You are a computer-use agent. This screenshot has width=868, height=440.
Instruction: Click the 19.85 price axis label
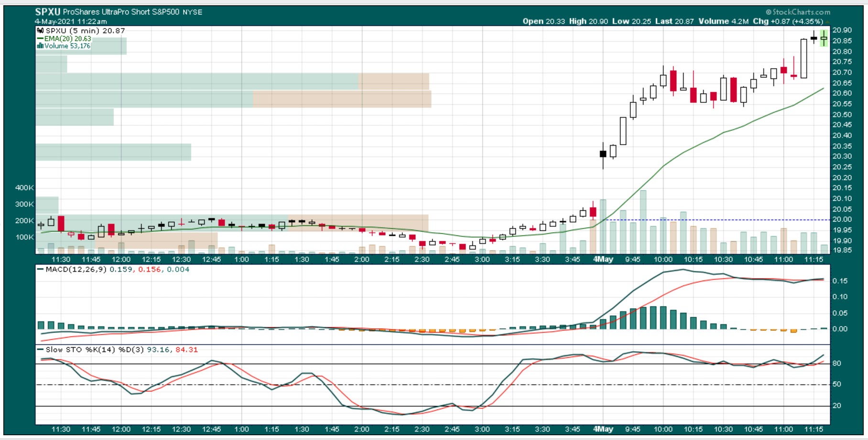point(842,250)
